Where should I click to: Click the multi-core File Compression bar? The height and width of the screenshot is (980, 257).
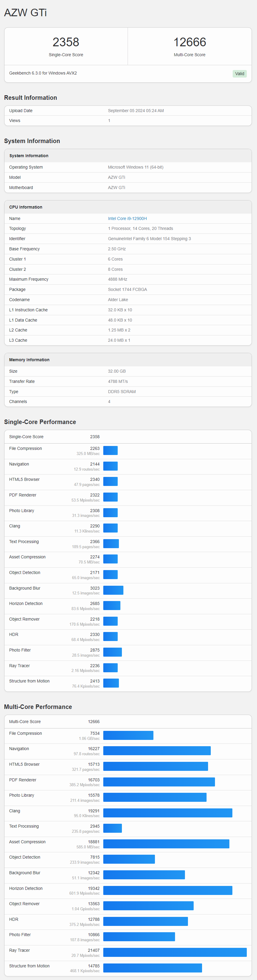(x=128, y=735)
